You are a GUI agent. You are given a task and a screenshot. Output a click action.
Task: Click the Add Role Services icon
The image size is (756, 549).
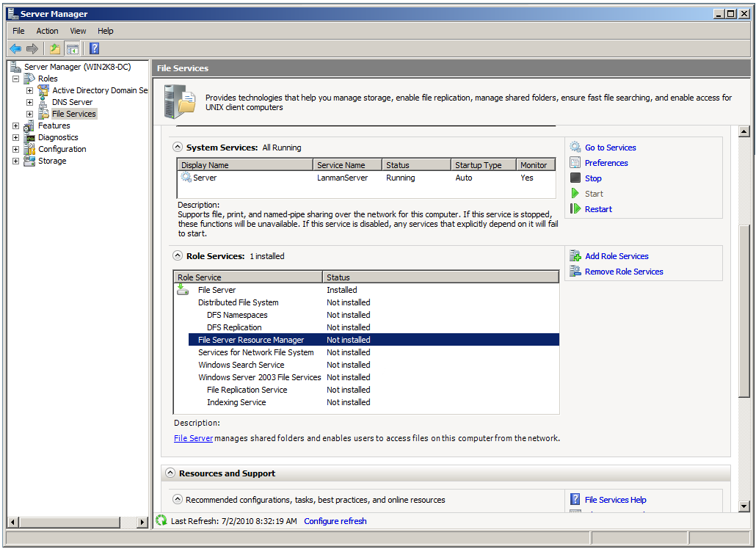(x=575, y=255)
